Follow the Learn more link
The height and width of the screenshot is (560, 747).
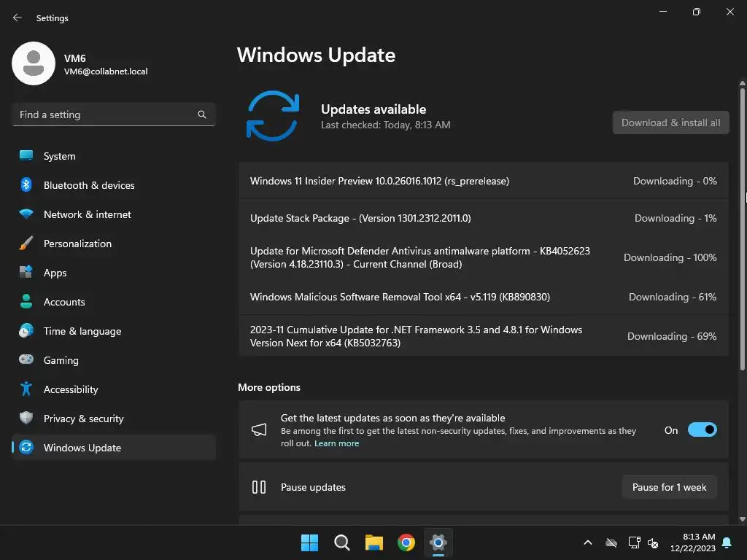coord(336,443)
